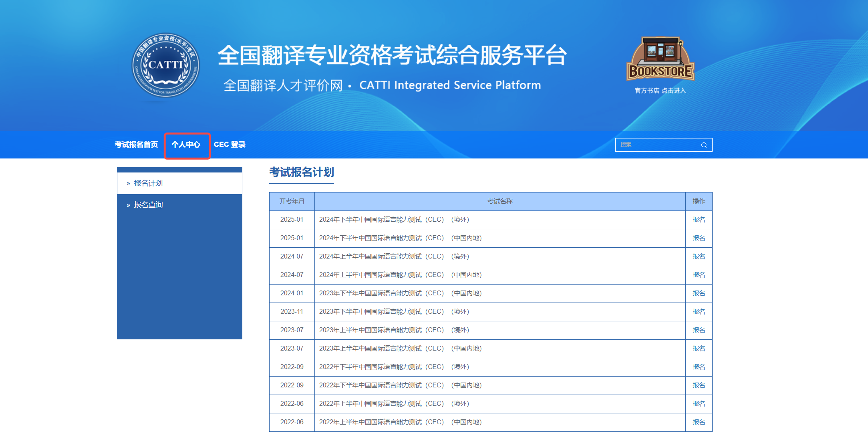
Task: Click the 考试报名计划 section heading
Action: tap(302, 172)
